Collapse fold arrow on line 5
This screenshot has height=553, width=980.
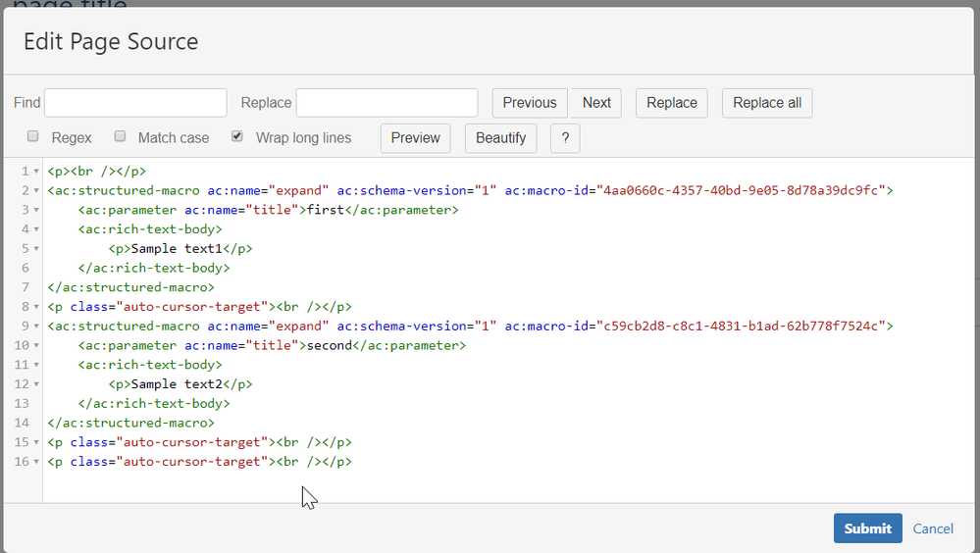coord(36,249)
